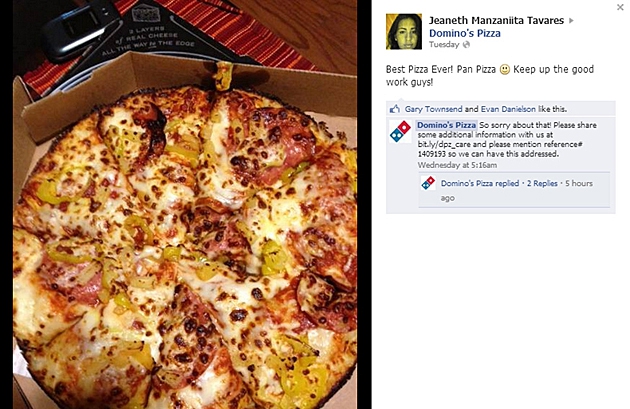This screenshot has width=630, height=409.
Task: Click the pizza photo
Action: point(185,204)
